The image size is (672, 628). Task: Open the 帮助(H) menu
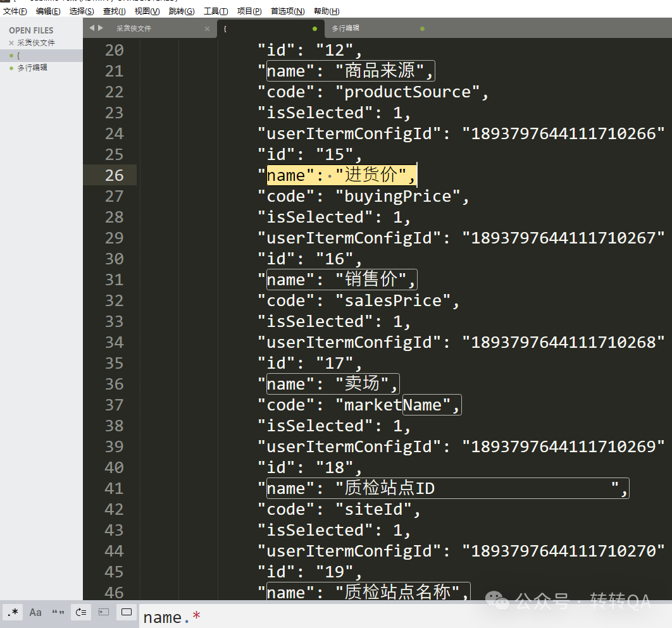327,11
